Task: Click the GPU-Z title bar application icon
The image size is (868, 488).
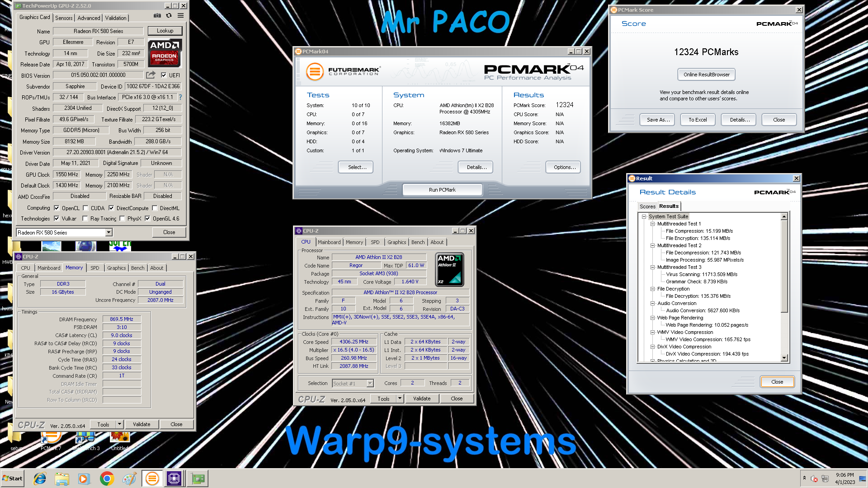Action: [x=18, y=6]
